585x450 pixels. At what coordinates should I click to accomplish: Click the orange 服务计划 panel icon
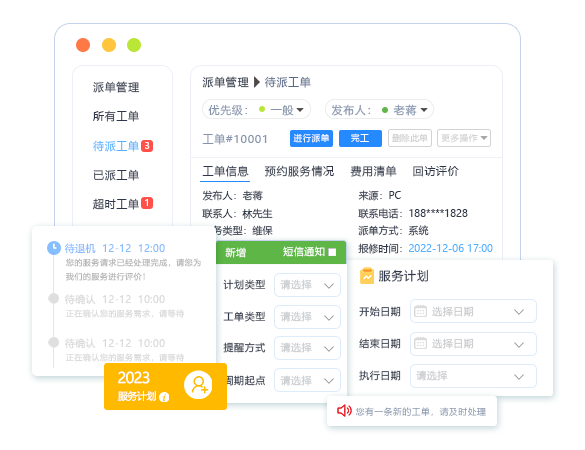coord(367,276)
